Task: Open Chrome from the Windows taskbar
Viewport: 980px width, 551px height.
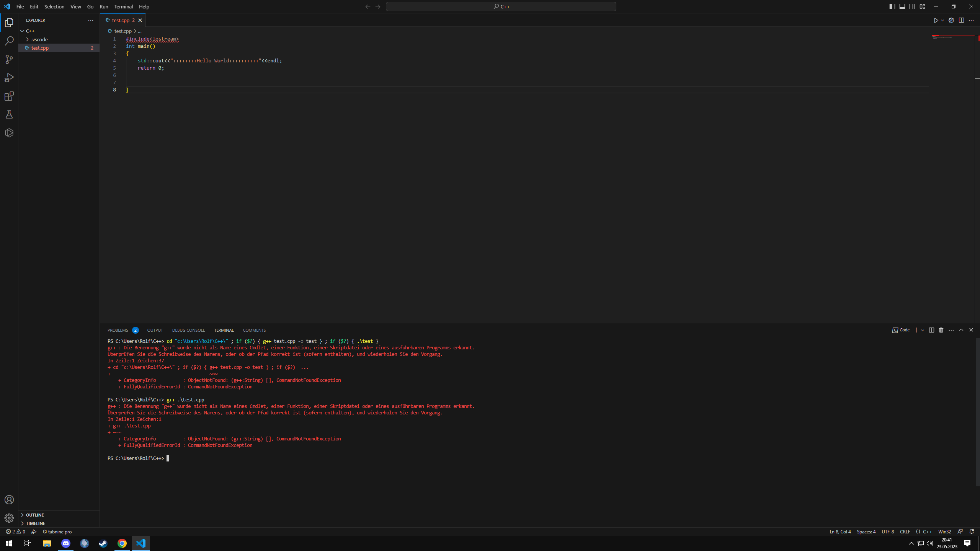Action: pos(122,543)
